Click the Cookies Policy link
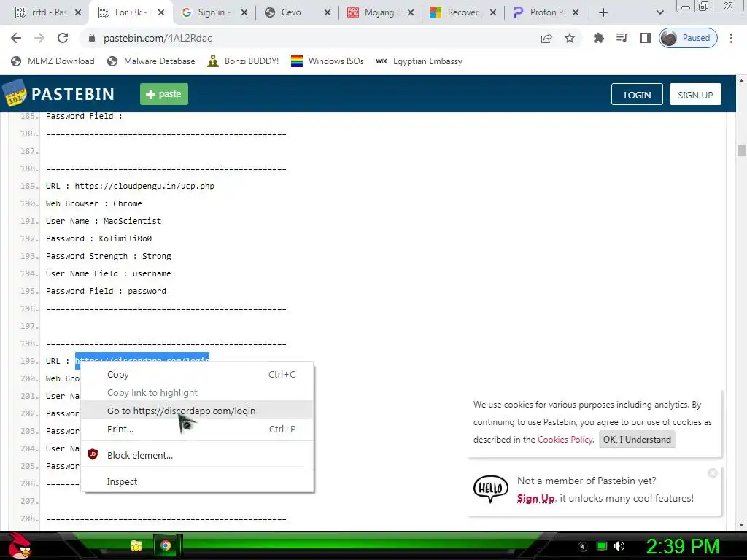Viewport: 747px width, 560px height. pyautogui.click(x=565, y=440)
